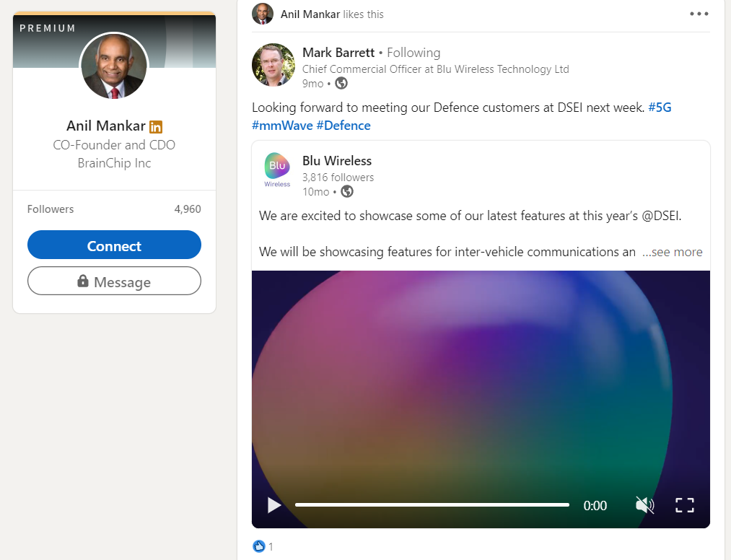Image resolution: width=731 pixels, height=560 pixels.
Task: Click the locked Message button
Action: tap(114, 281)
